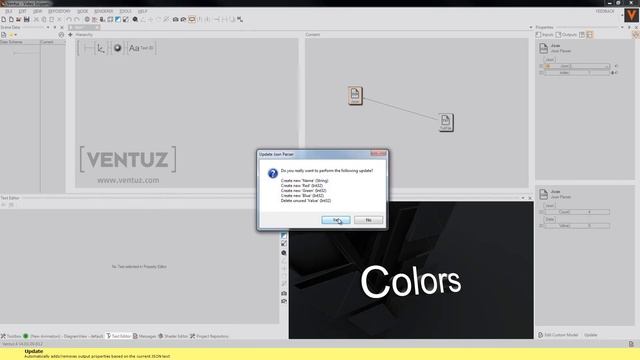This screenshot has height=360, width=640.
Task: Click the add (plus) icon in Hierarchy header
Action: click(x=70, y=35)
